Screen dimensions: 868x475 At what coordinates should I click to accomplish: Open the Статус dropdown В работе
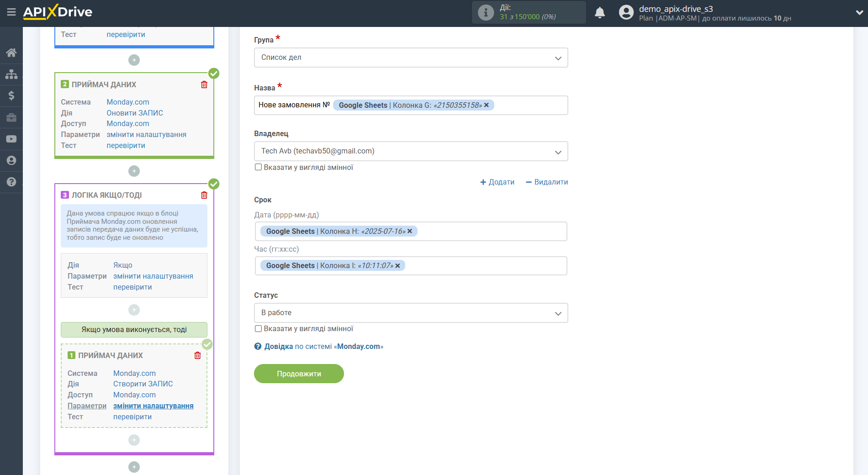411,313
